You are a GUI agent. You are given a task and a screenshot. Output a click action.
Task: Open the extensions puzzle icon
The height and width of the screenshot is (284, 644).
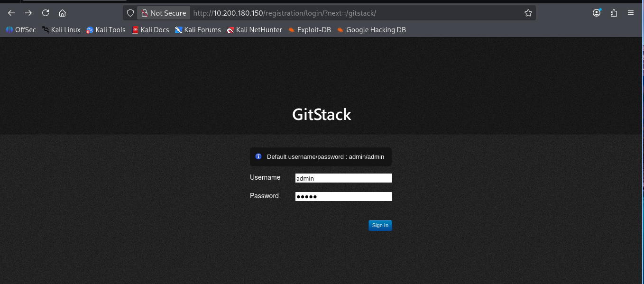coord(614,13)
